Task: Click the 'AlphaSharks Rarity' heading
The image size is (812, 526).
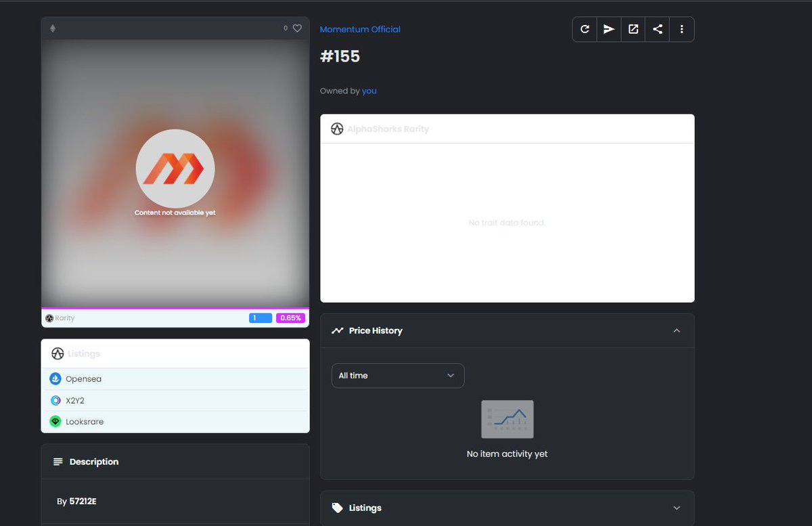Action: pyautogui.click(x=388, y=129)
